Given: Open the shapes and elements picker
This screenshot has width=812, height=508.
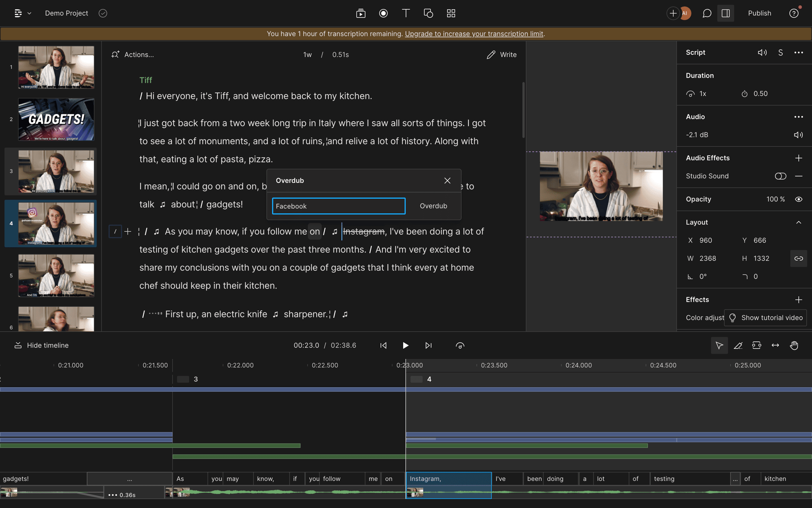Looking at the screenshot, I should pyautogui.click(x=428, y=13).
